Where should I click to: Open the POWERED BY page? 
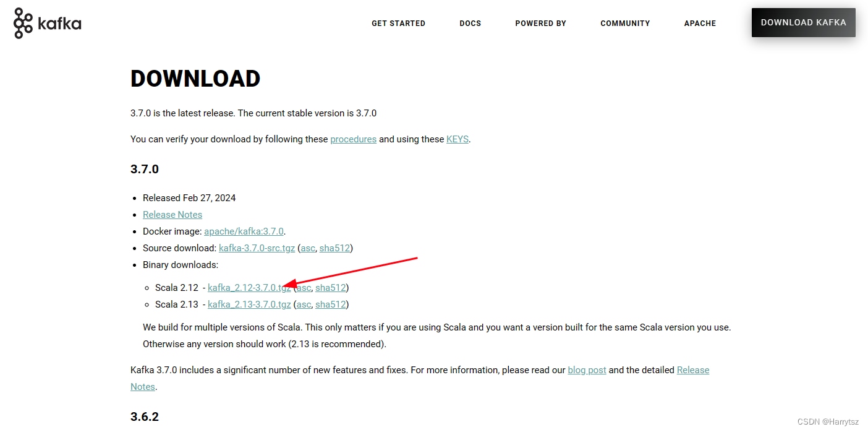pyautogui.click(x=540, y=24)
